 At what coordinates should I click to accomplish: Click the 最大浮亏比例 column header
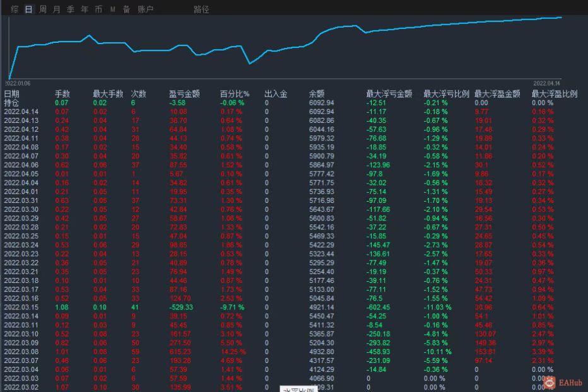tap(446, 94)
